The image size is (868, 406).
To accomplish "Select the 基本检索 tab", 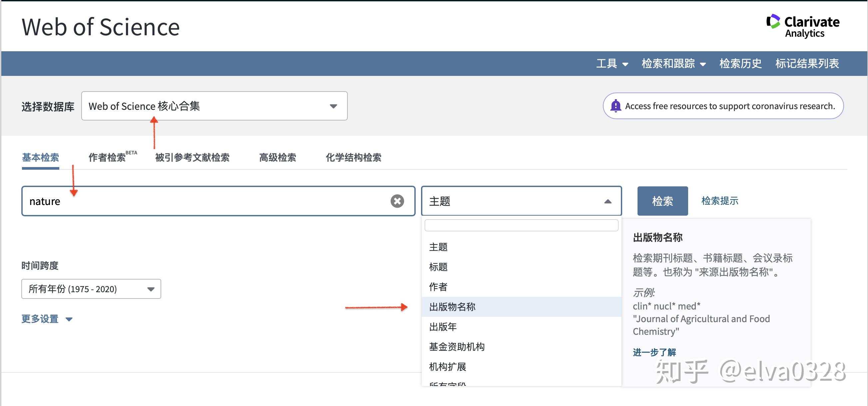I will coord(40,157).
